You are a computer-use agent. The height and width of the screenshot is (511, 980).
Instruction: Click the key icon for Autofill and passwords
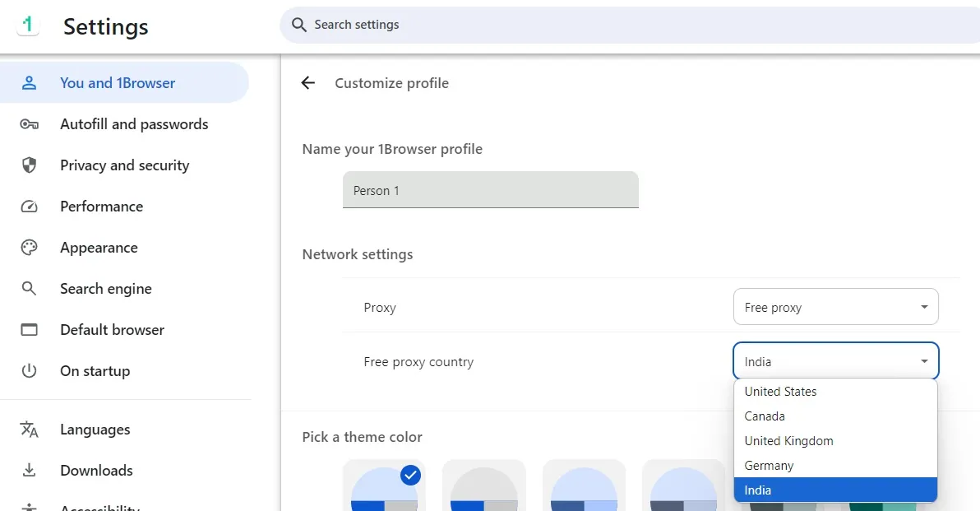coord(30,124)
